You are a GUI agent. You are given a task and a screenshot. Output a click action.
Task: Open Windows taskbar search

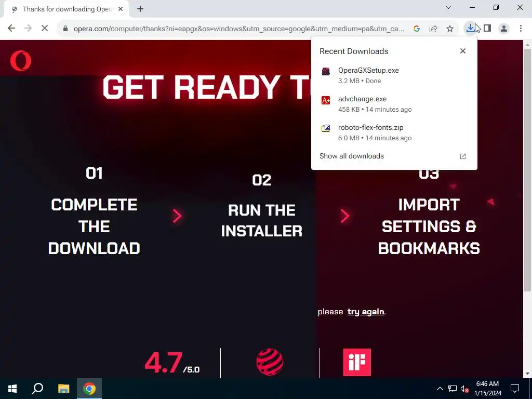click(37, 389)
